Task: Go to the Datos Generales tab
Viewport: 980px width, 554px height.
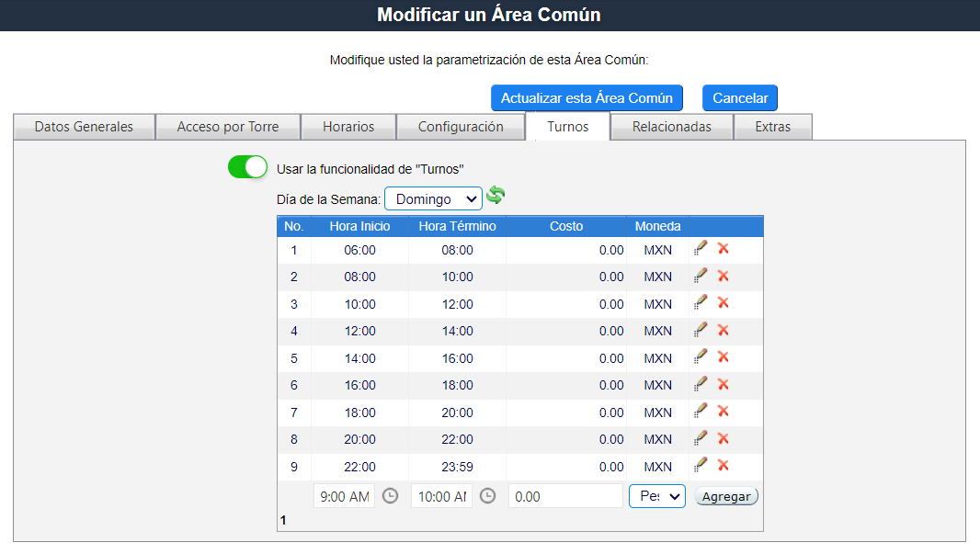Action: [84, 127]
